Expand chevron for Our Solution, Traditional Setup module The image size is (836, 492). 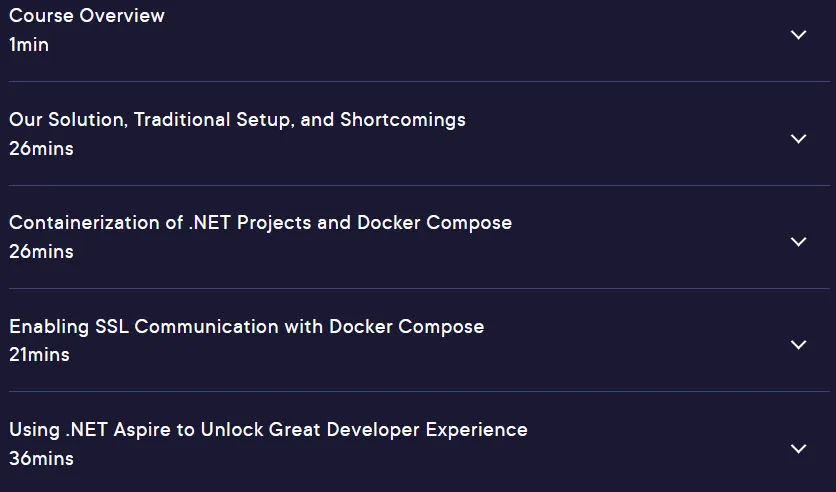798,139
